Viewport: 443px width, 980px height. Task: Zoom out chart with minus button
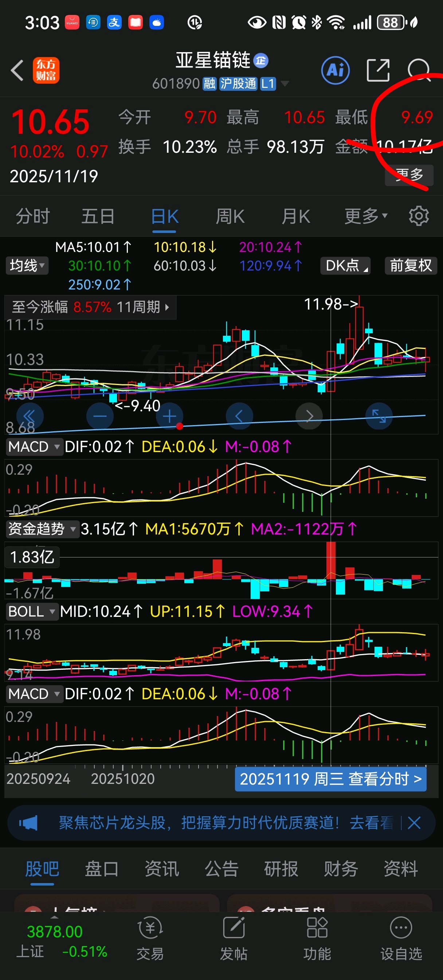[100, 416]
